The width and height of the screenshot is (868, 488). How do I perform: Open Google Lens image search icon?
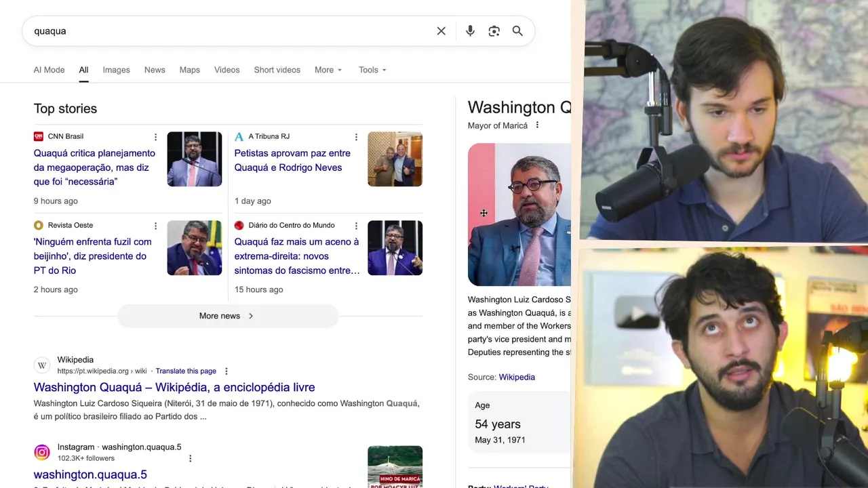pos(494,31)
